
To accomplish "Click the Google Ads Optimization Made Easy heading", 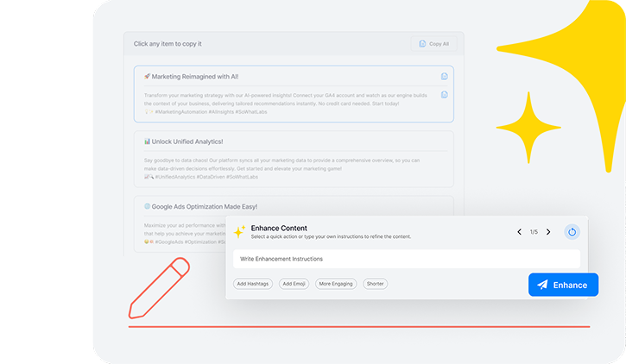I will [x=206, y=207].
